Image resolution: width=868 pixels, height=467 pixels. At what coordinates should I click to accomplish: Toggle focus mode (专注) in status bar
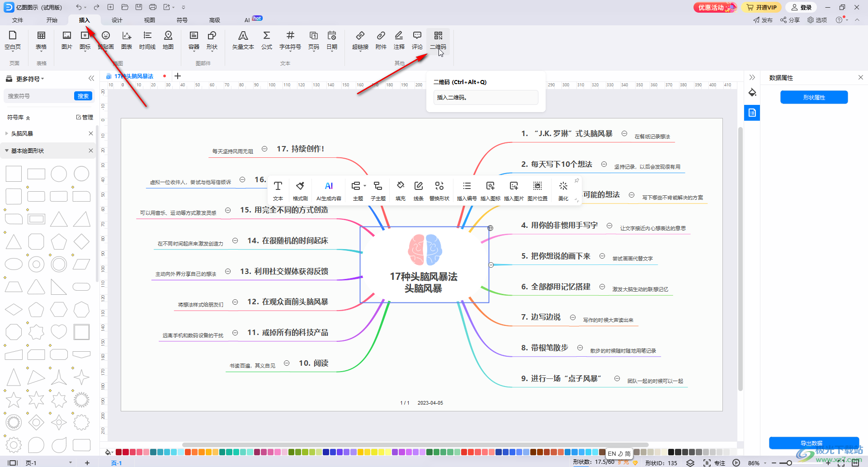pos(714,462)
